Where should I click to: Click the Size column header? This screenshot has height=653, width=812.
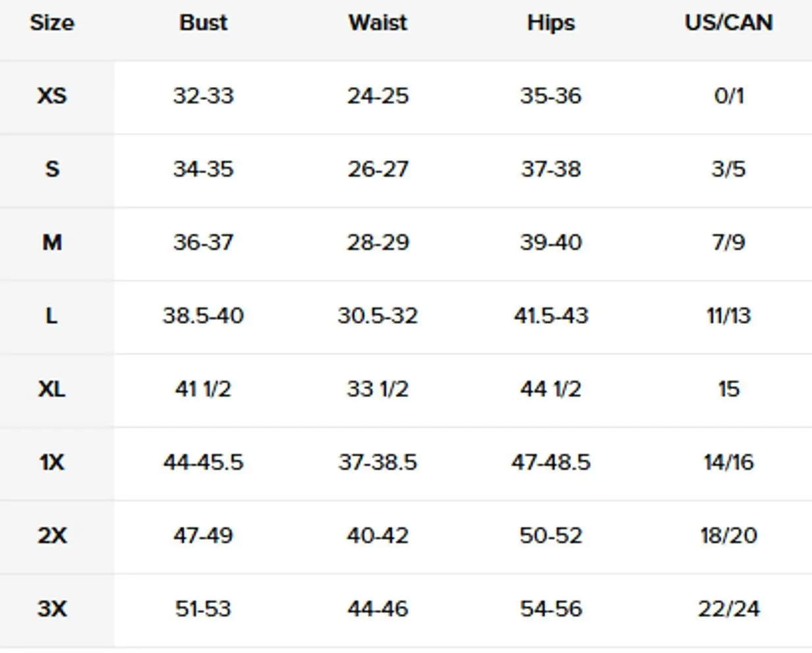[x=52, y=23]
